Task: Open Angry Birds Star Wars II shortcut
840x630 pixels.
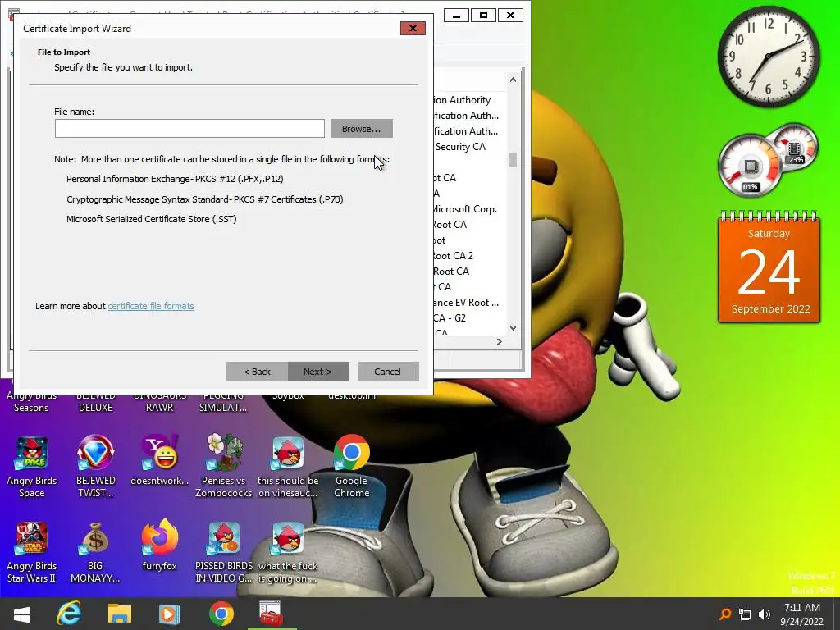Action: tap(32, 552)
